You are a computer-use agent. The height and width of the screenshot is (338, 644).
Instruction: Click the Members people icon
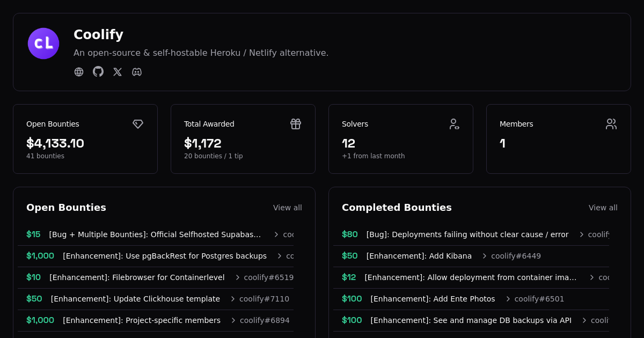point(611,124)
